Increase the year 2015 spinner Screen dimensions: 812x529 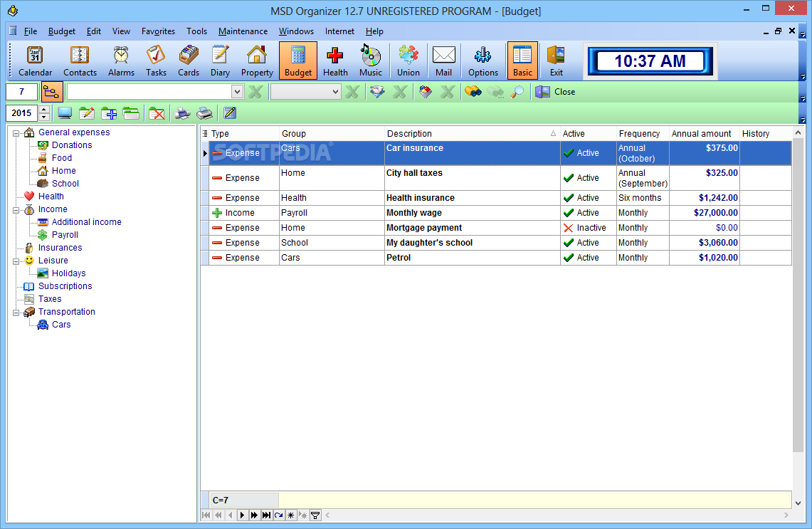45,110
